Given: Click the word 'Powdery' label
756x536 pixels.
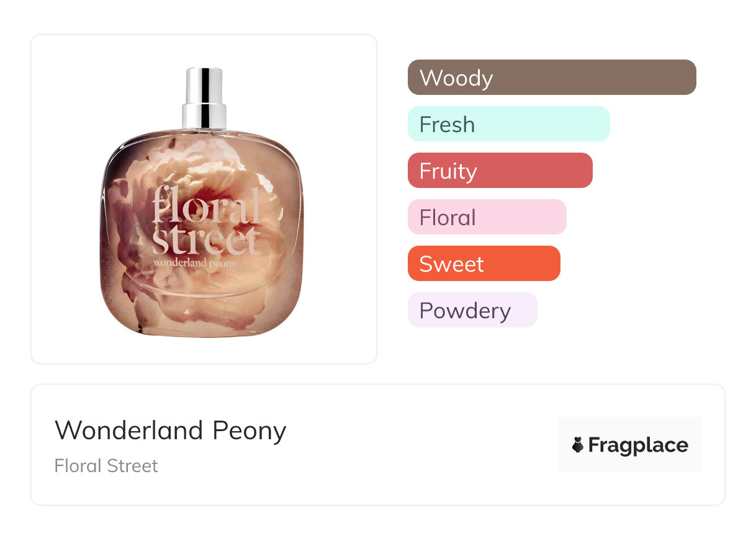Looking at the screenshot, I should [x=465, y=311].
